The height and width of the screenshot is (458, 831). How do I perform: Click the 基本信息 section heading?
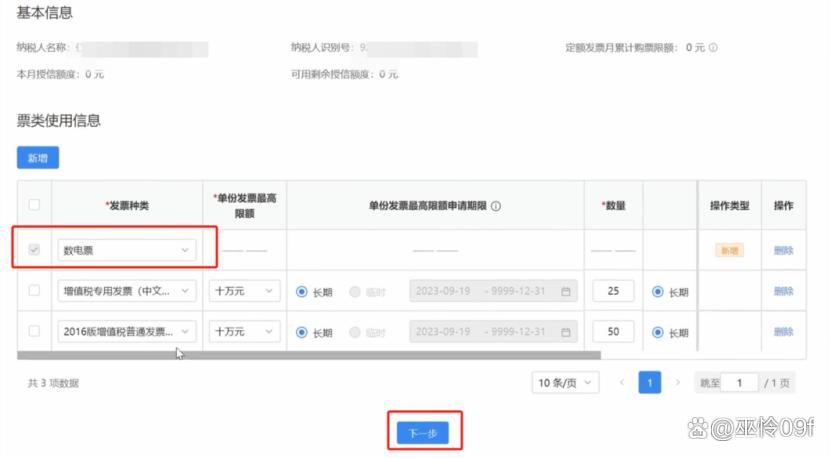[44, 12]
